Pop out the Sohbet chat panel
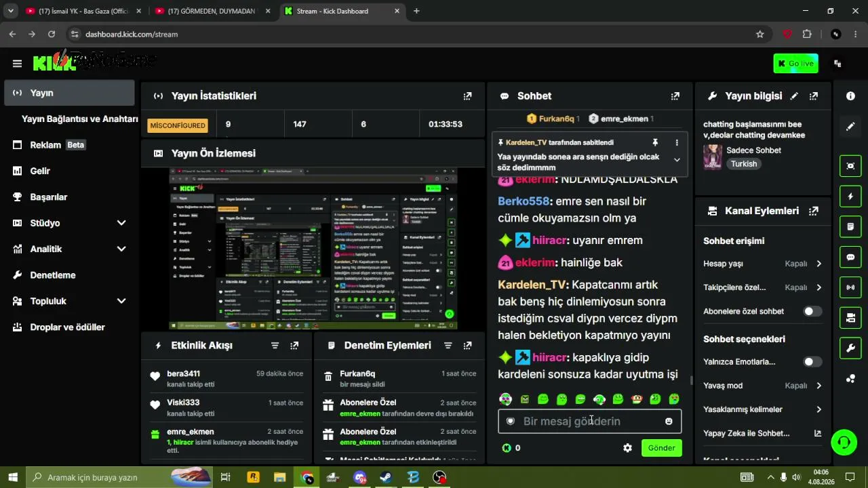The width and height of the screenshot is (868, 488). pyautogui.click(x=675, y=96)
